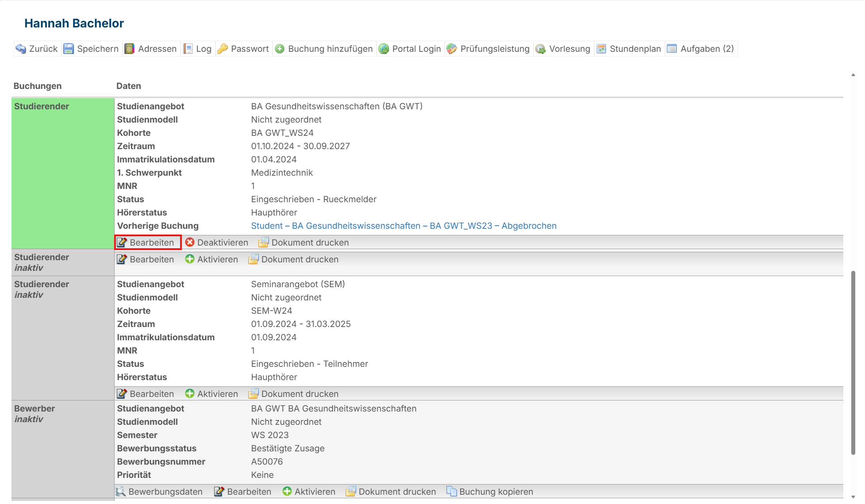This screenshot has width=865, height=504.
Task: Click the Prüfungsleistung icon
Action: click(x=452, y=49)
